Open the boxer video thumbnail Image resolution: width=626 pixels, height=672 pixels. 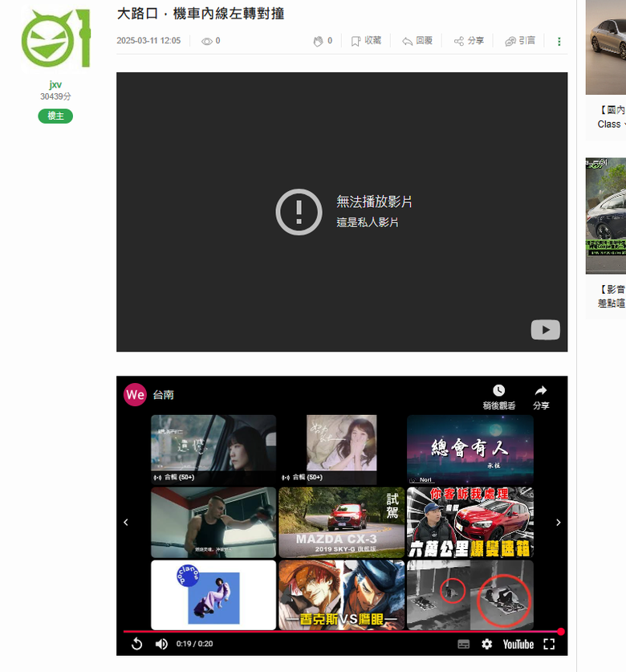pyautogui.click(x=213, y=523)
